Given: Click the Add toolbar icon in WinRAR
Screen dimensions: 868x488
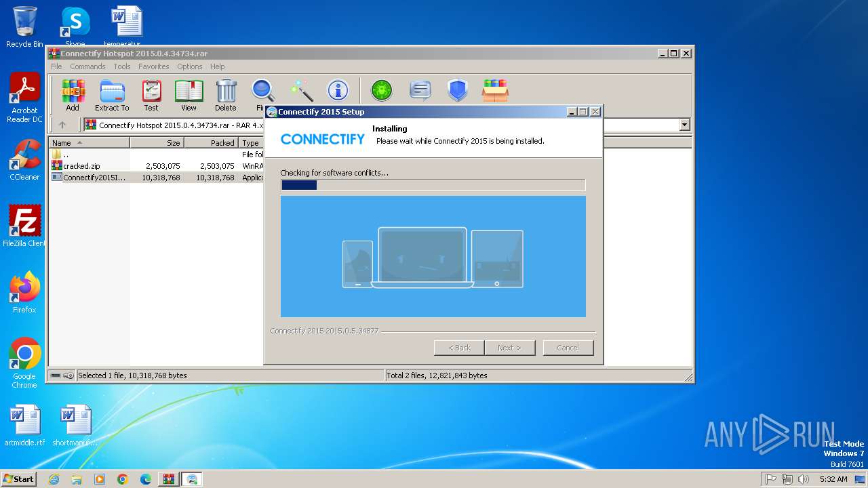Looking at the screenshot, I should 73,95.
